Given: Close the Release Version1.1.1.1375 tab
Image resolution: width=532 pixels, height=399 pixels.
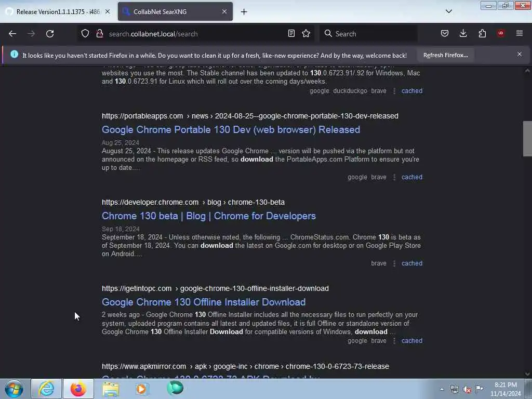Looking at the screenshot, I should coord(108,11).
